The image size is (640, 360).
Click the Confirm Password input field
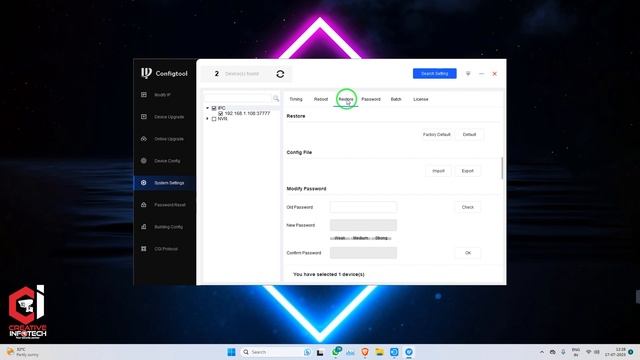(363, 253)
